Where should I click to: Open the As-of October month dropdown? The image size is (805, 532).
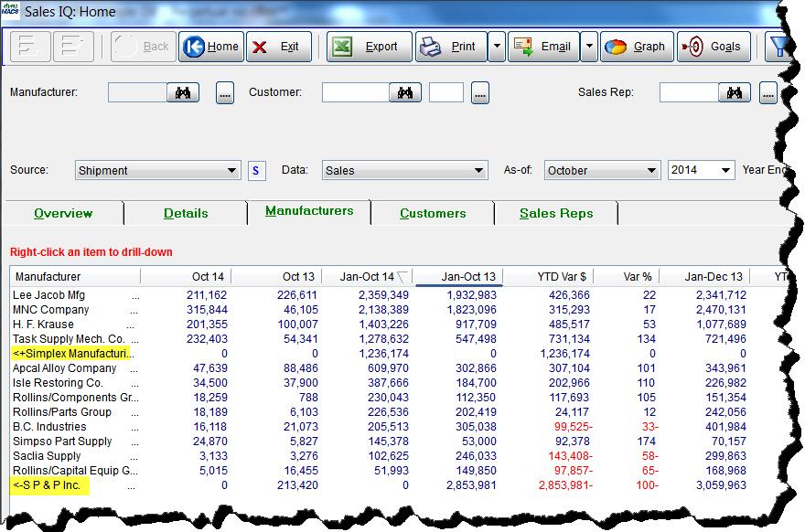[x=602, y=170]
